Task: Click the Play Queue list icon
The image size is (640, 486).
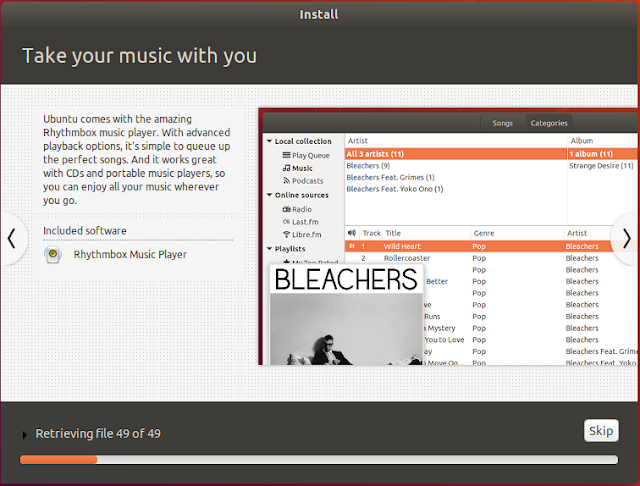Action: [287, 155]
